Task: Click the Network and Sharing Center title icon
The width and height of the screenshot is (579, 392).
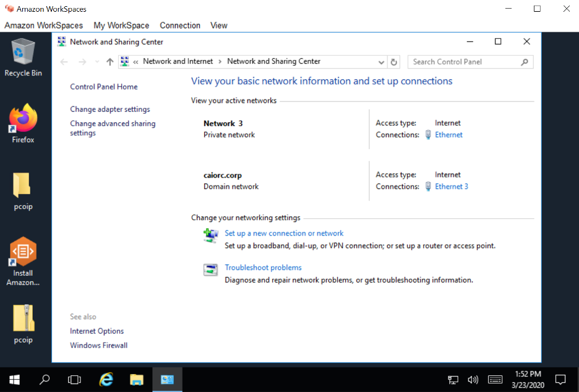Action: point(62,41)
